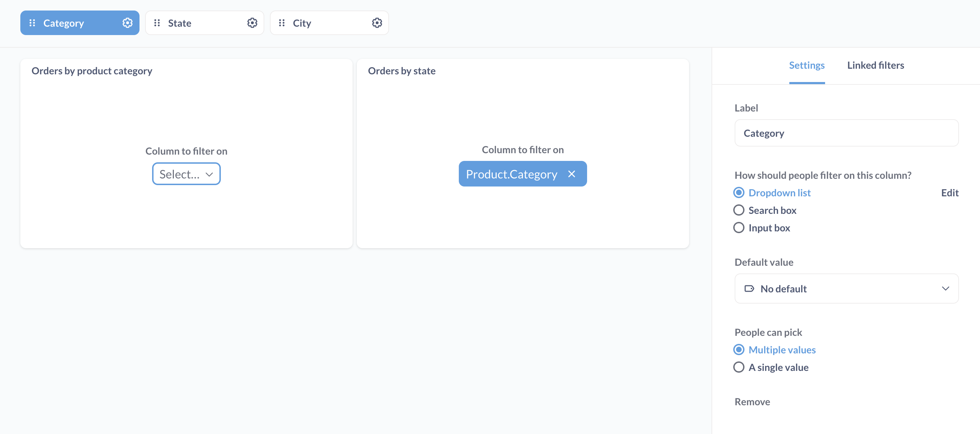The width and height of the screenshot is (980, 434).
Task: Open the Orders by state column selector
Action: tap(523, 174)
